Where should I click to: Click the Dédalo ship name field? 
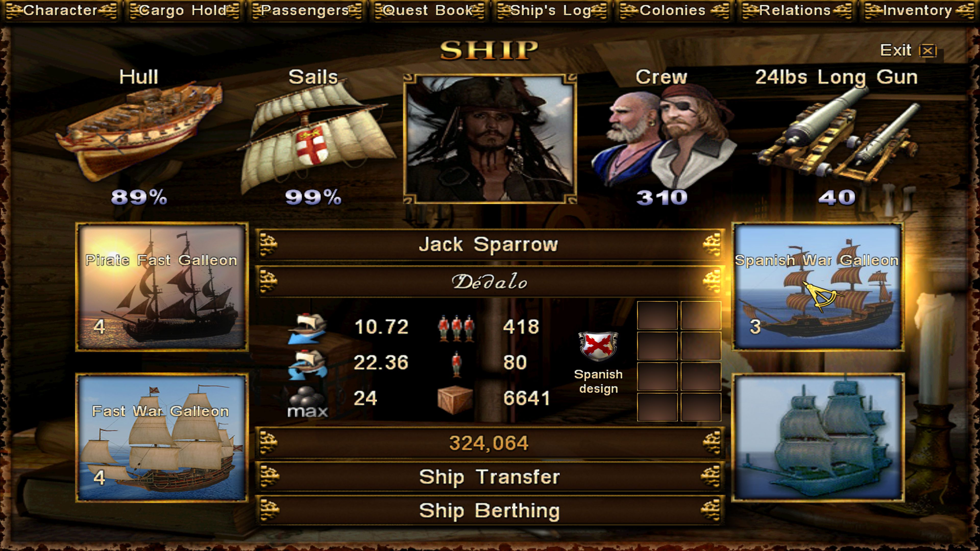pos(490,282)
